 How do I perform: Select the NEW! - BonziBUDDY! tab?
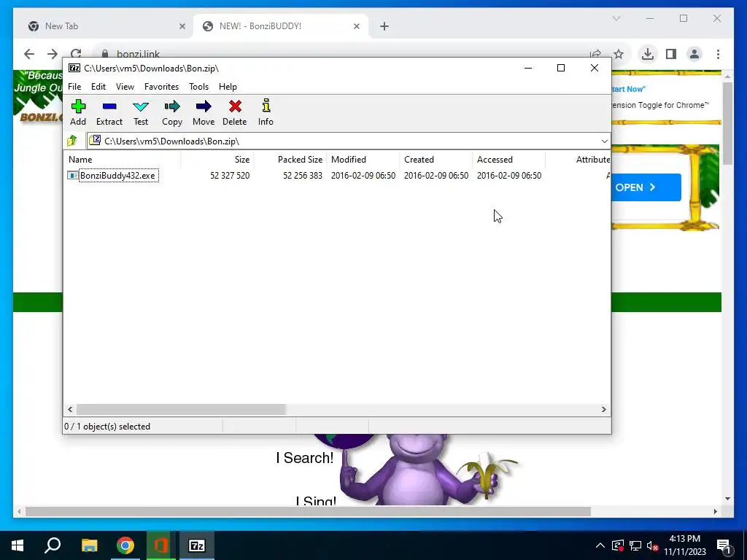[x=280, y=26]
